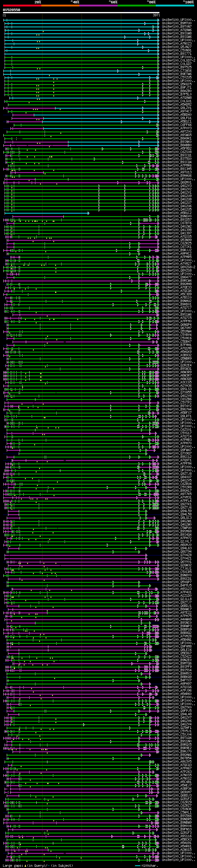This screenshot has height=868, width=197.
Task: Open the UniRef100_Q5JNZ7 hit
Action: (177, 47)
